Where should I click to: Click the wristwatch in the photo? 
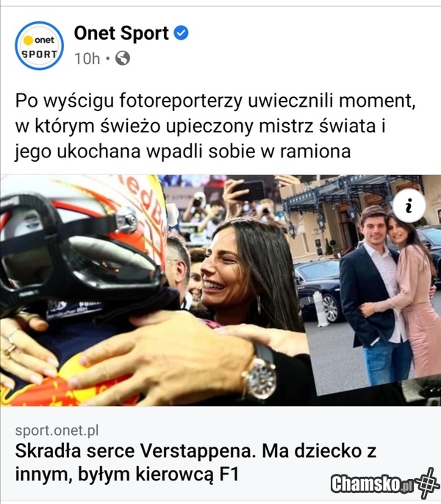[x=259, y=374]
